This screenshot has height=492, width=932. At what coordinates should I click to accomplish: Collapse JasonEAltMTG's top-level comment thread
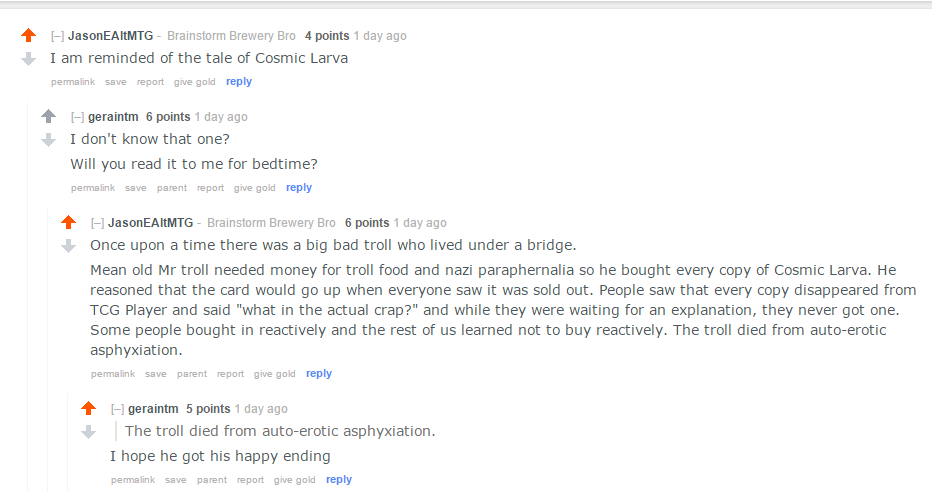[58, 36]
